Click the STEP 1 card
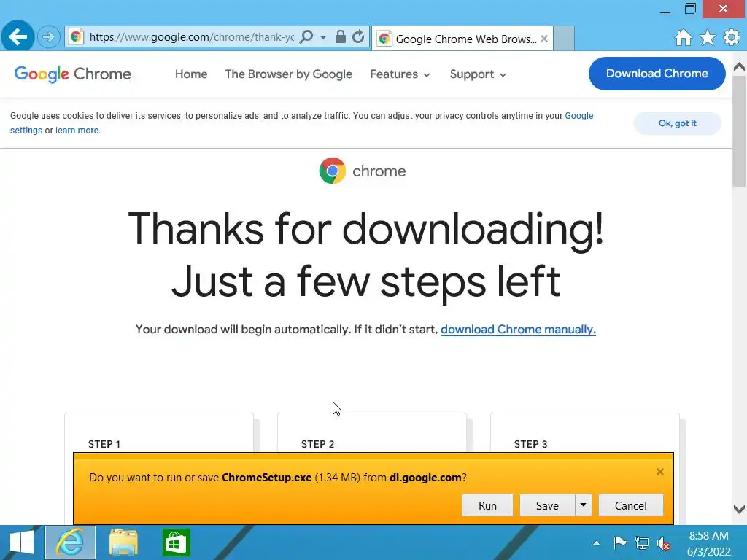The width and height of the screenshot is (747, 560). pyautogui.click(x=158, y=433)
